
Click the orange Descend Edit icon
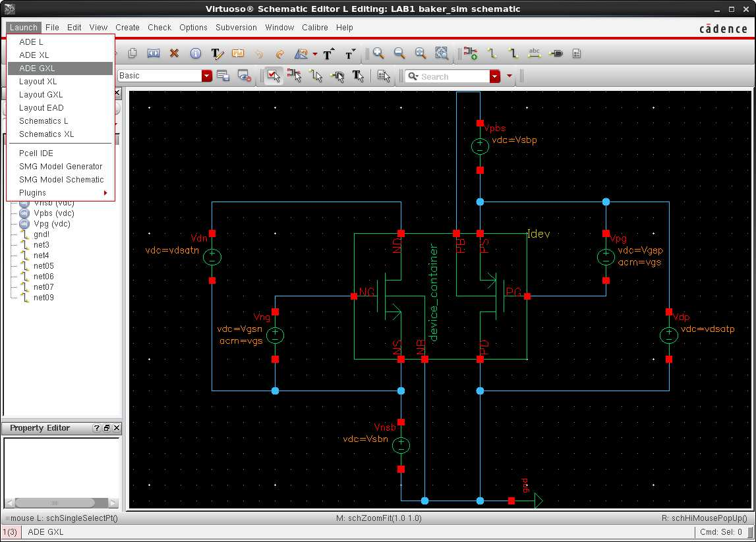pos(238,53)
